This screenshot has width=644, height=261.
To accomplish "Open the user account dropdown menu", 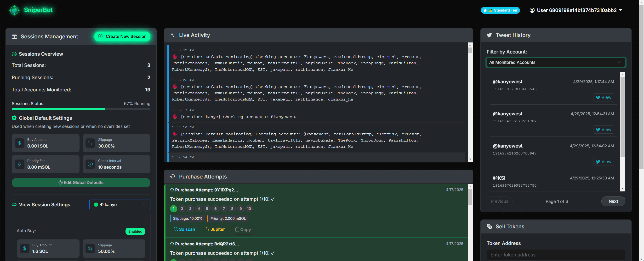I will click(576, 10).
